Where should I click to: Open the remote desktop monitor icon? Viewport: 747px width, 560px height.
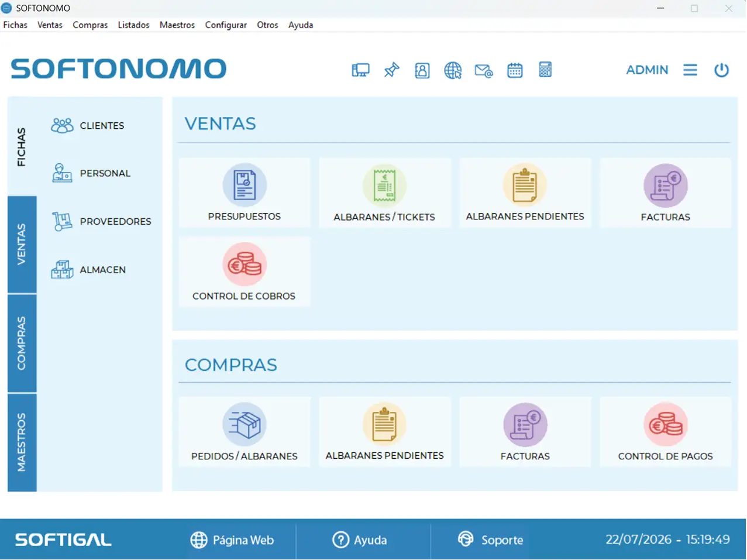pos(360,70)
